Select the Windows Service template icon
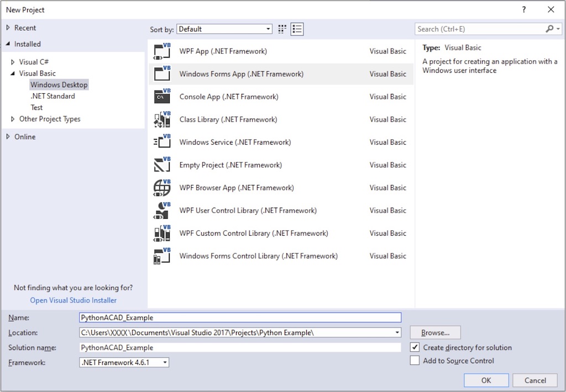The width and height of the screenshot is (566, 392). click(162, 142)
